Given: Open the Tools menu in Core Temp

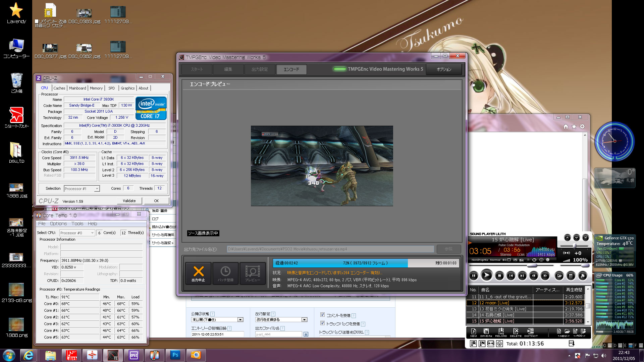Looking at the screenshot, I should coord(77,224).
